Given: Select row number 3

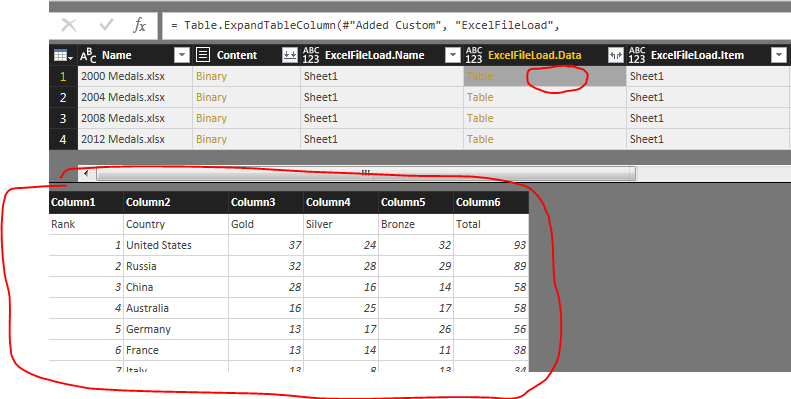Looking at the screenshot, I should point(63,119).
